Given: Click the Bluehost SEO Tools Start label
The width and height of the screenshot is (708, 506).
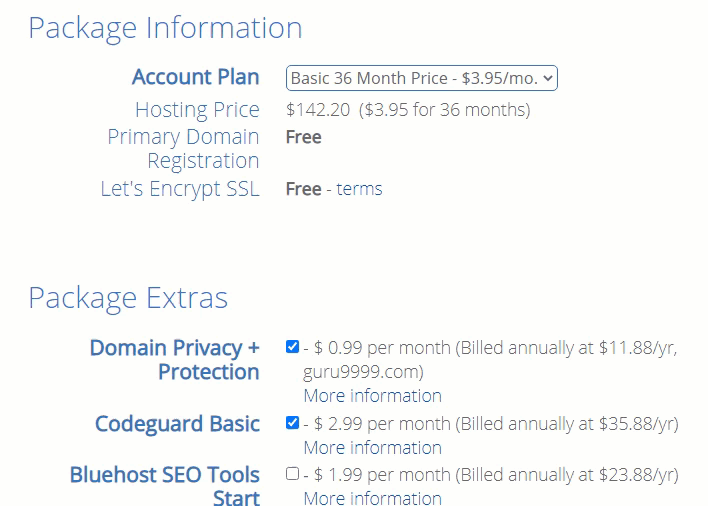Looking at the screenshot, I should [x=165, y=486].
